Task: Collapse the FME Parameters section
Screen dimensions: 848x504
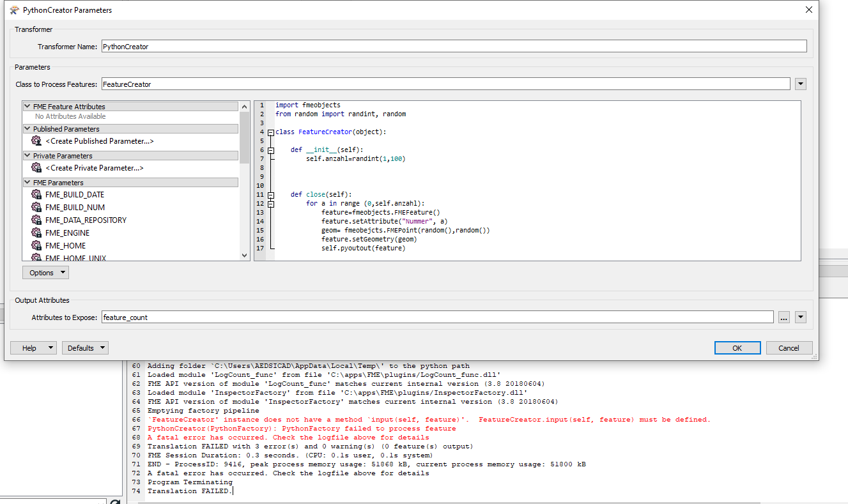Action: [27, 183]
